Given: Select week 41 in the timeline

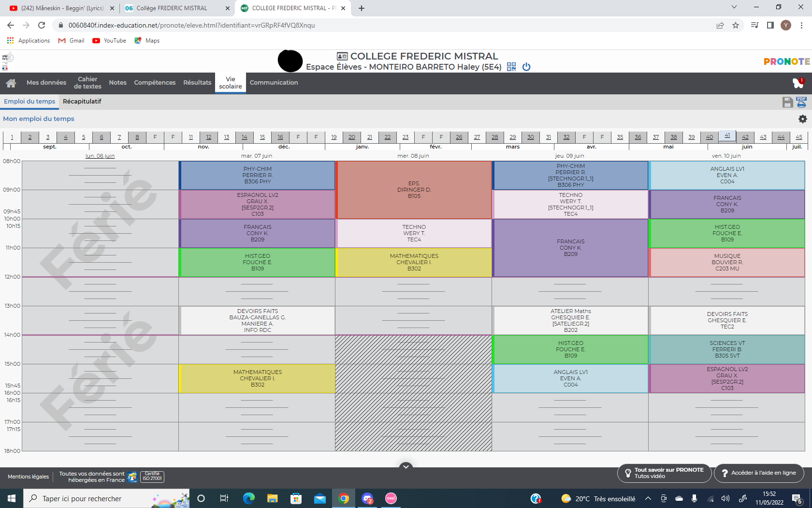Looking at the screenshot, I should click(x=727, y=136).
